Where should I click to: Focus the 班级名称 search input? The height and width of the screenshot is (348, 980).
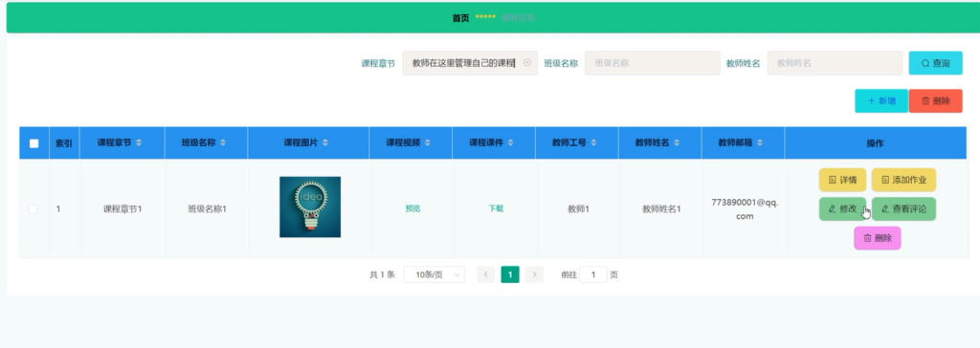pos(653,63)
